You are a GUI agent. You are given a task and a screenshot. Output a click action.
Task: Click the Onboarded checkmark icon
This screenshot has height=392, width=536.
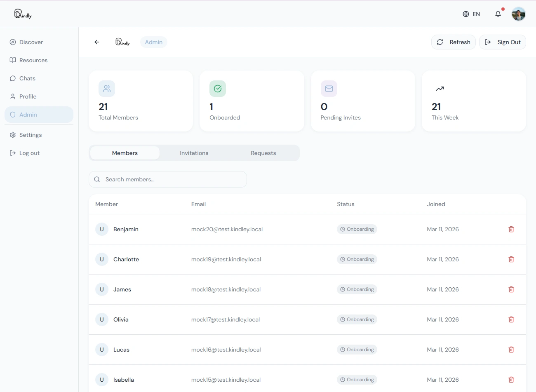(218, 89)
